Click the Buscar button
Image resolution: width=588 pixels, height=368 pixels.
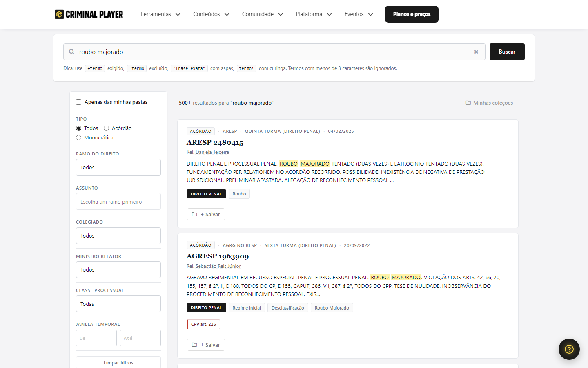507,52
